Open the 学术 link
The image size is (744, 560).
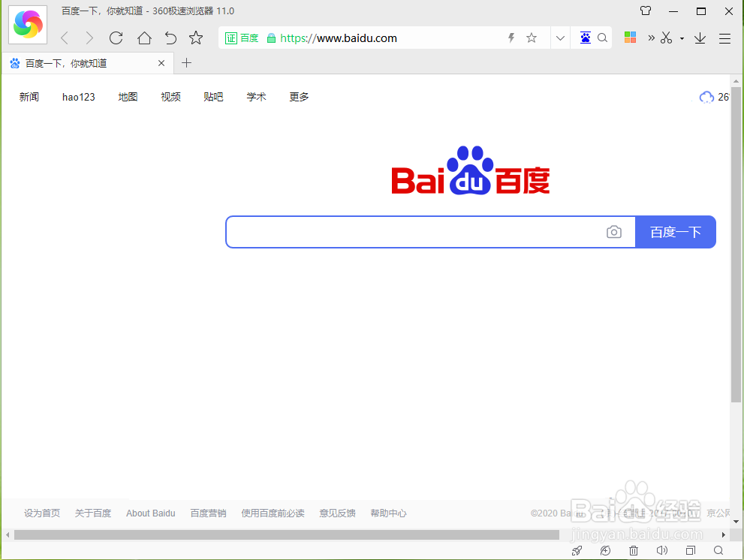pyautogui.click(x=256, y=97)
